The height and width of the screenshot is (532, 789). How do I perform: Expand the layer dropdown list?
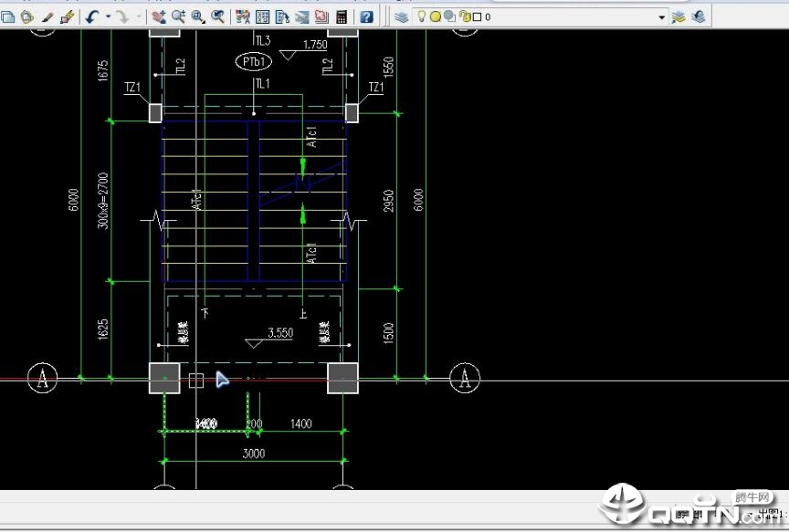pyautogui.click(x=662, y=17)
